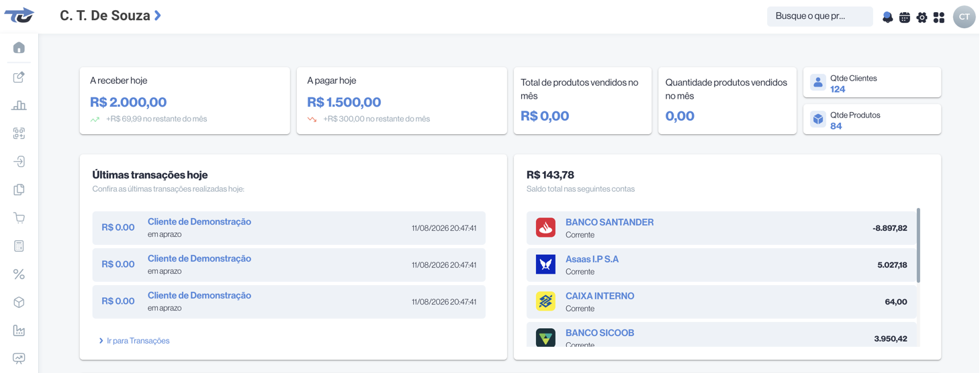
Task: Click the Qtde Clientes person icon
Action: pyautogui.click(x=817, y=83)
